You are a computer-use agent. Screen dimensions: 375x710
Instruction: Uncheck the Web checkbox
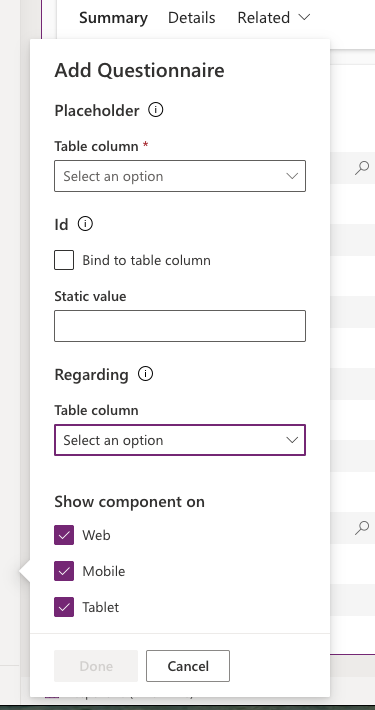pos(64,535)
